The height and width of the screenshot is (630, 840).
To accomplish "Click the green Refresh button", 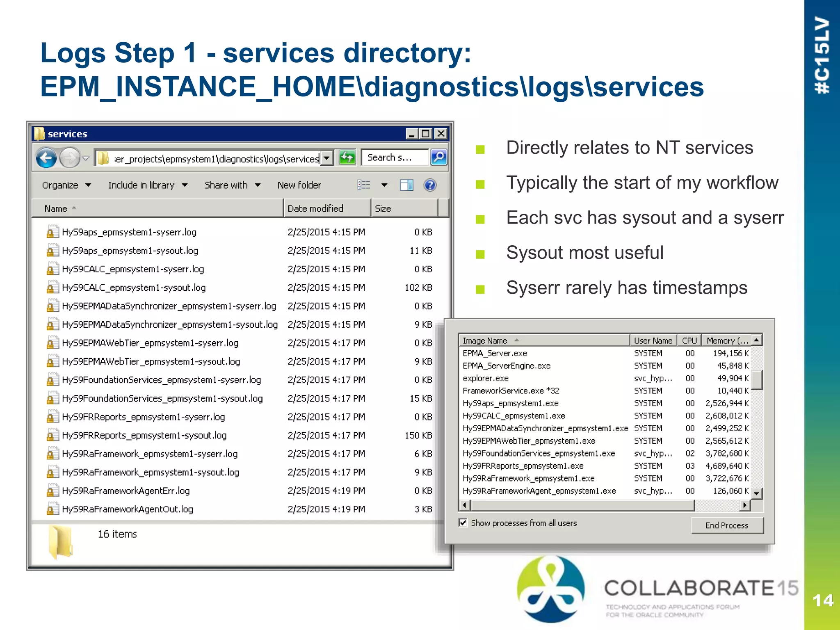I will point(347,157).
